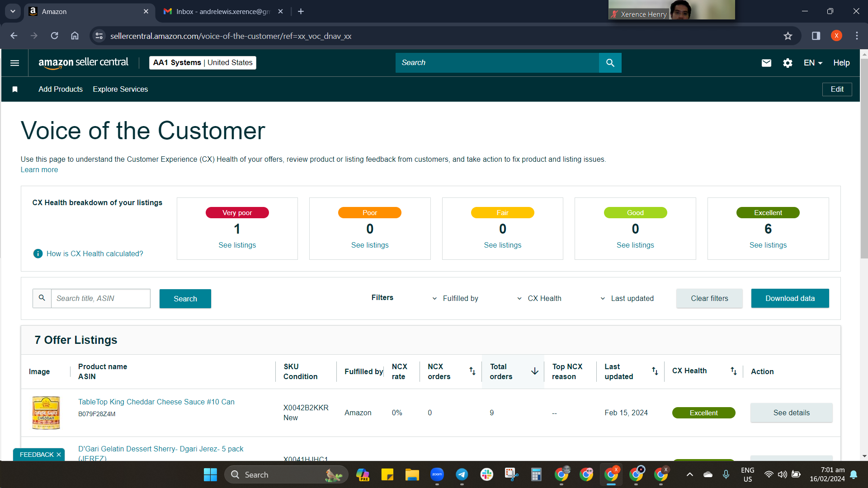This screenshot has width=868, height=488.
Task: Open the Chrome profile avatar
Action: pos(836,36)
